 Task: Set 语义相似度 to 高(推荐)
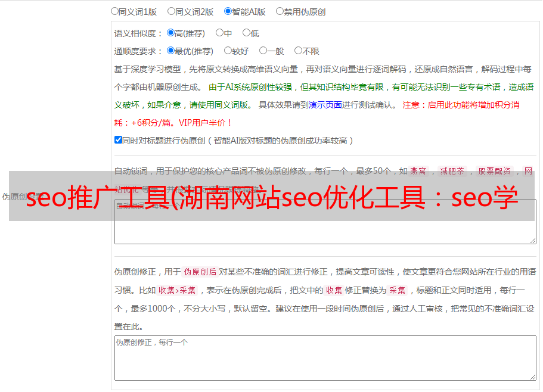point(170,33)
